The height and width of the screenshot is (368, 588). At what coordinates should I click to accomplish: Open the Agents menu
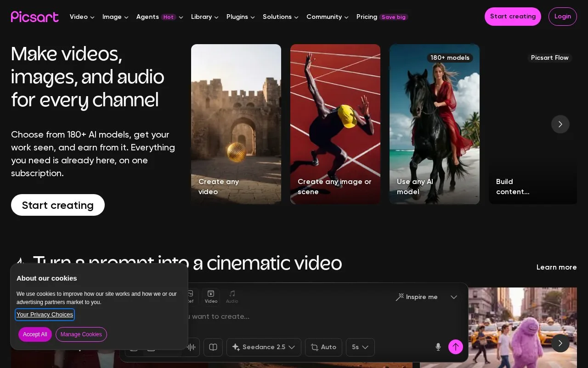tap(160, 17)
